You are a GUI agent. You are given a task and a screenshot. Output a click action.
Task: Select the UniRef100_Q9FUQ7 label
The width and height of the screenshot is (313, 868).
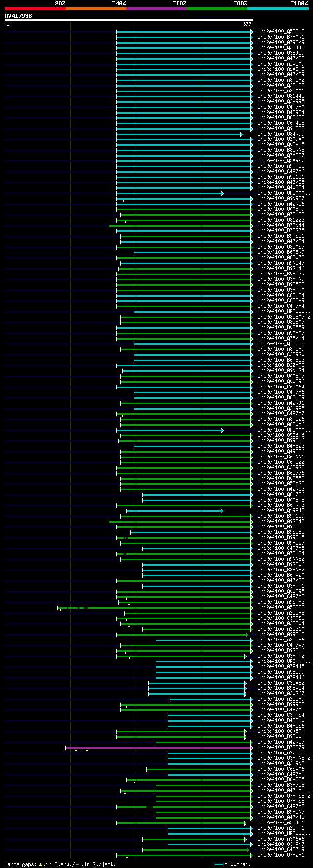click(281, 543)
